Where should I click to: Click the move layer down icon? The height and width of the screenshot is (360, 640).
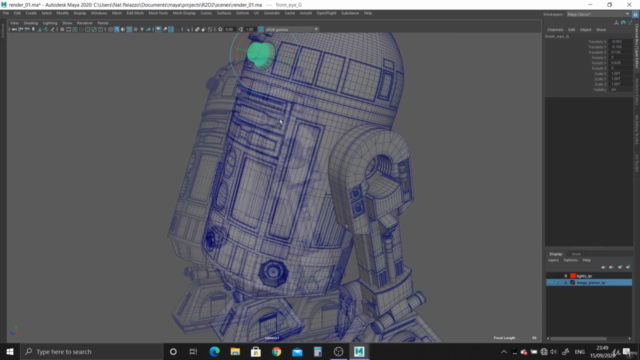tap(611, 267)
